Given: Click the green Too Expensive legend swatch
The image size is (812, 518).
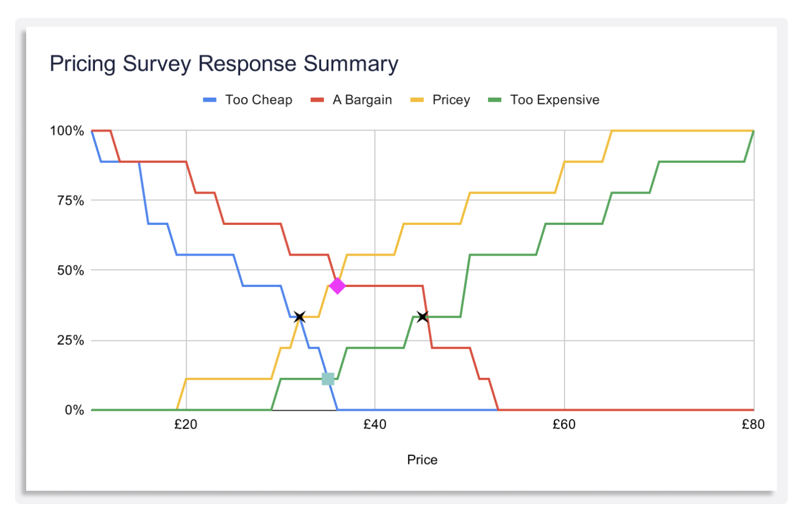Looking at the screenshot, I should [x=495, y=100].
